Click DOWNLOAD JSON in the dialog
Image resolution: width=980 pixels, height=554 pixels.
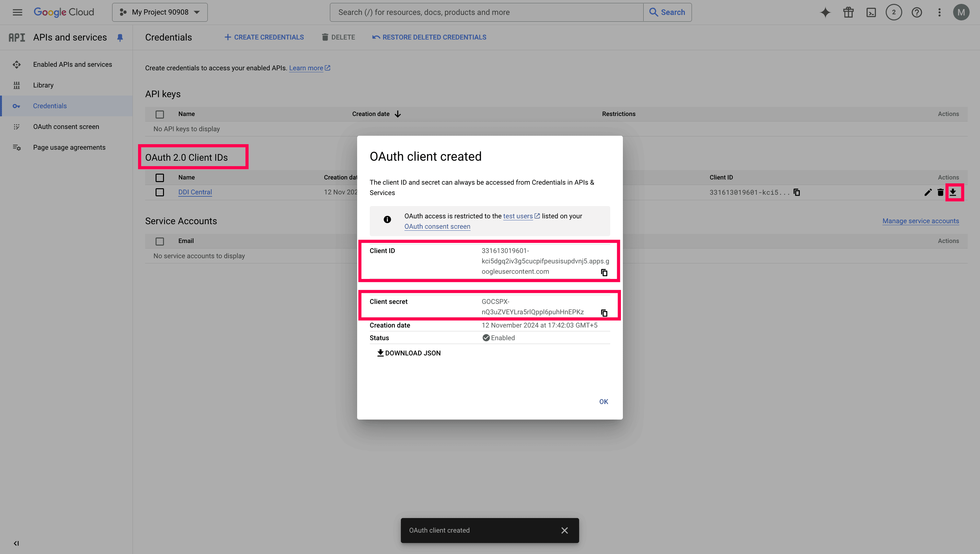(x=409, y=353)
